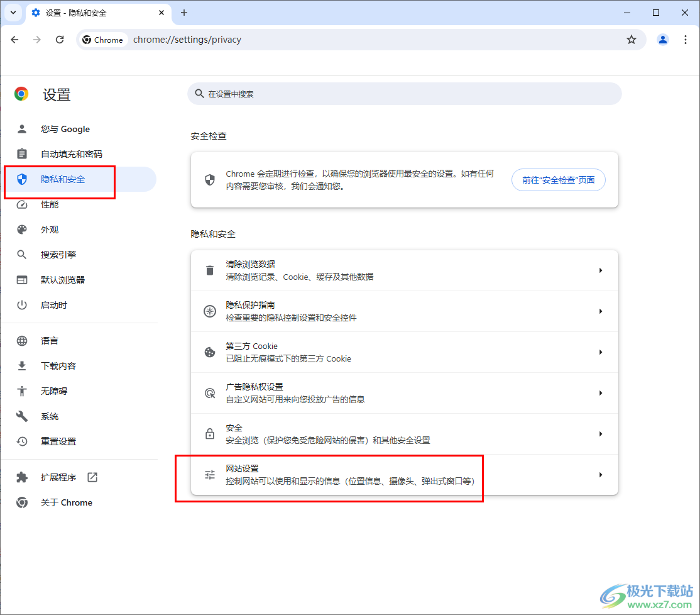This screenshot has width=700, height=615.
Task: Click the 无障碍 accessibility icon
Action: [x=22, y=391]
